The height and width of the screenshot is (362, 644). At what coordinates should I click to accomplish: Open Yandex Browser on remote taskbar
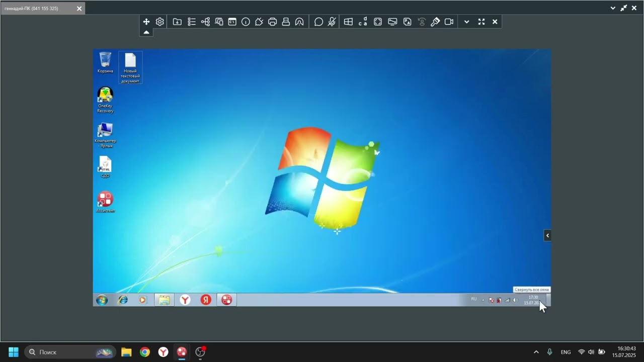click(185, 300)
